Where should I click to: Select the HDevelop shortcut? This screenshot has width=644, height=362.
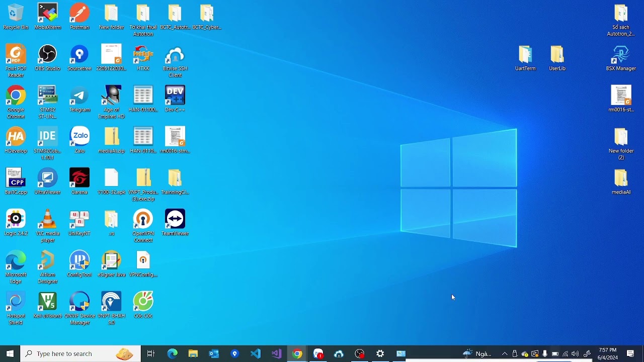click(x=16, y=140)
